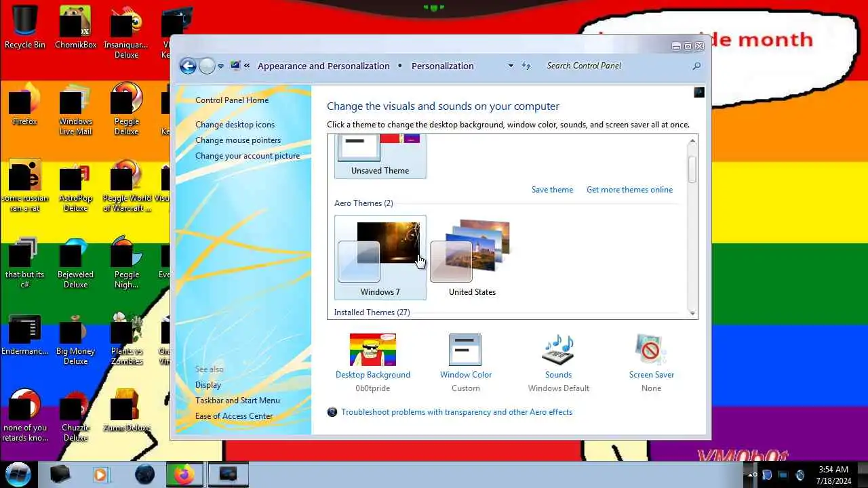Open Change your account picture
Image resolution: width=868 pixels, height=488 pixels.
coord(248,156)
